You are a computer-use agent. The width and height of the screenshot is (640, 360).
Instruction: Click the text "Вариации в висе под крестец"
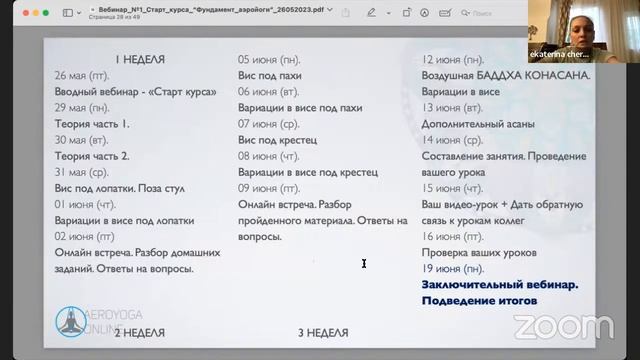pos(308,173)
